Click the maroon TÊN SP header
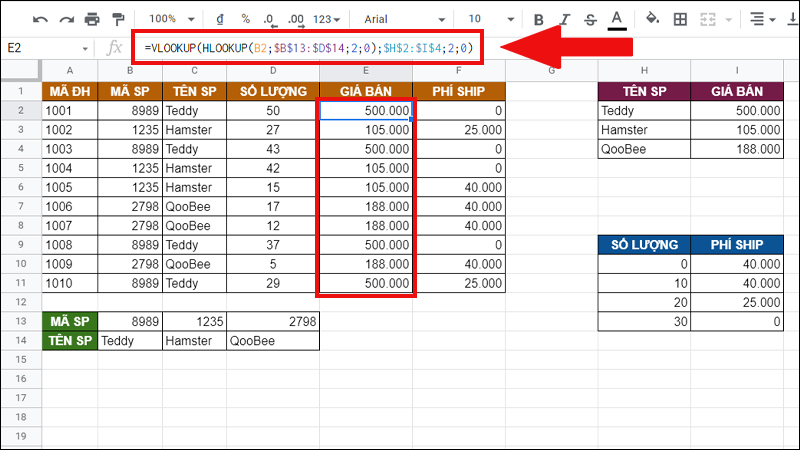The width and height of the screenshot is (800, 450). pos(644,91)
